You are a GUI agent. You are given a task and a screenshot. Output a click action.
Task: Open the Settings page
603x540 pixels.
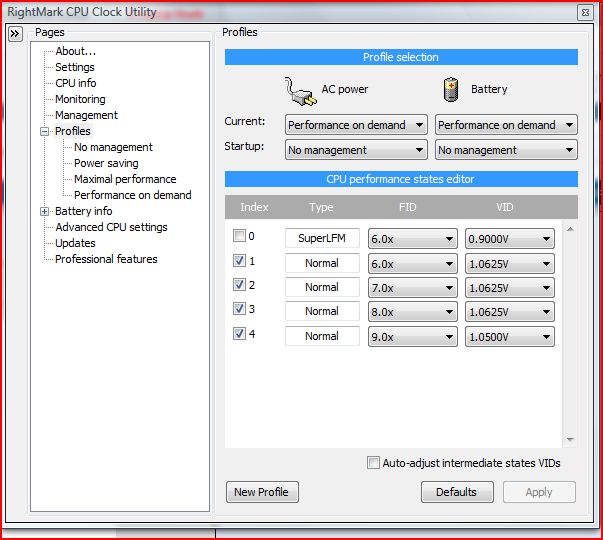tap(75, 67)
